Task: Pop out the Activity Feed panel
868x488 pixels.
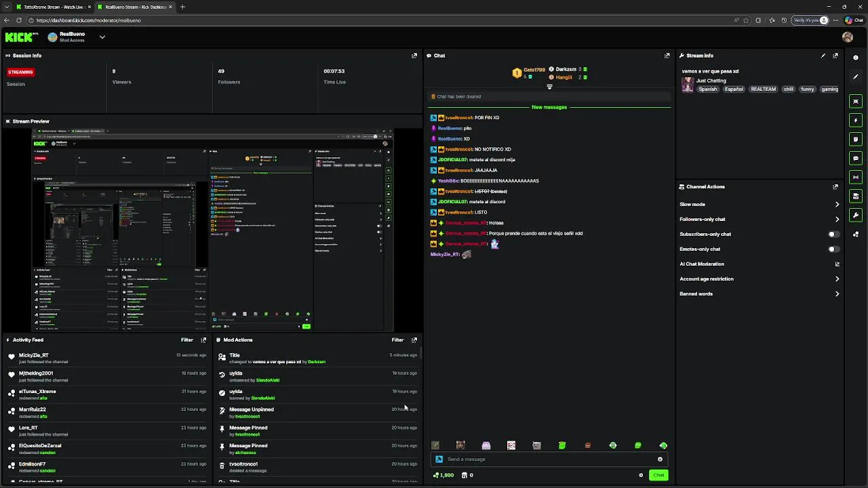Action: [203, 340]
